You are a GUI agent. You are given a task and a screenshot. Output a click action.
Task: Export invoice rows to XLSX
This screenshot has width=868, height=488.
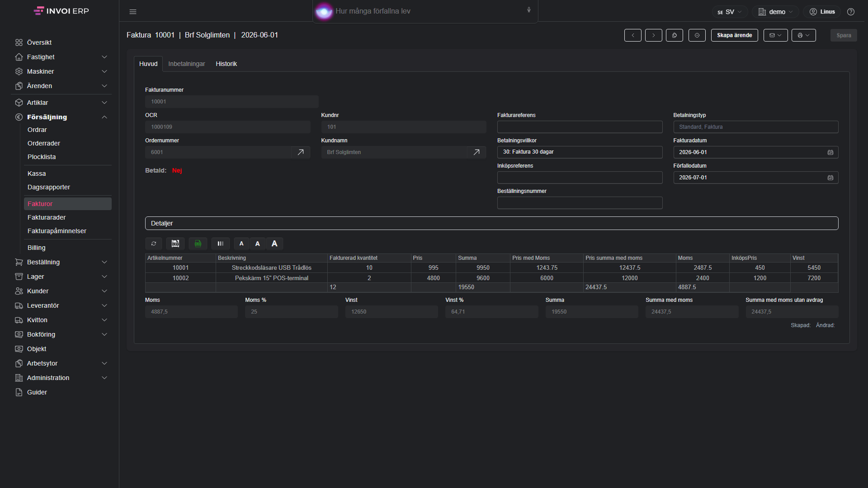pyautogui.click(x=198, y=244)
